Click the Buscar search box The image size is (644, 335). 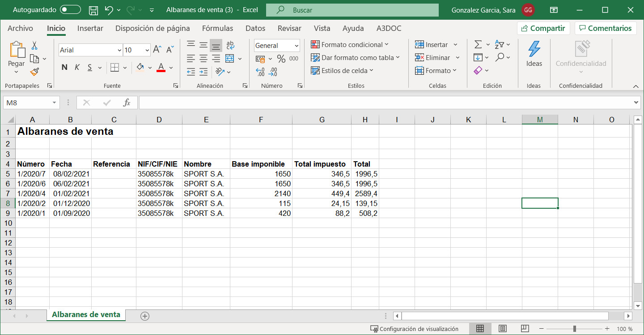(352, 10)
